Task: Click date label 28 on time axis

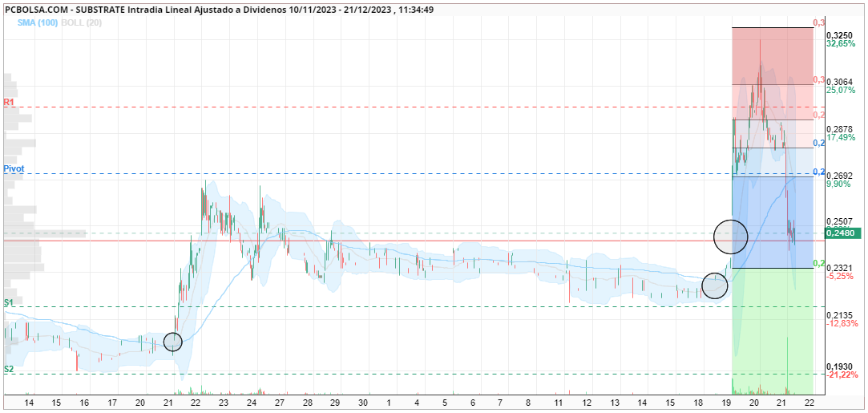Action: tap(308, 403)
